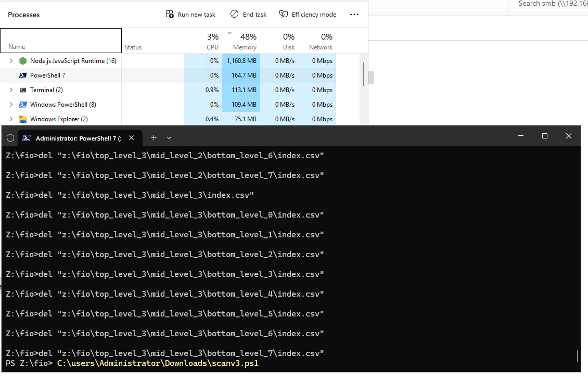This screenshot has height=381, width=588.
Task: Expand Windows PowerShell (8) process group
Action: coord(11,104)
